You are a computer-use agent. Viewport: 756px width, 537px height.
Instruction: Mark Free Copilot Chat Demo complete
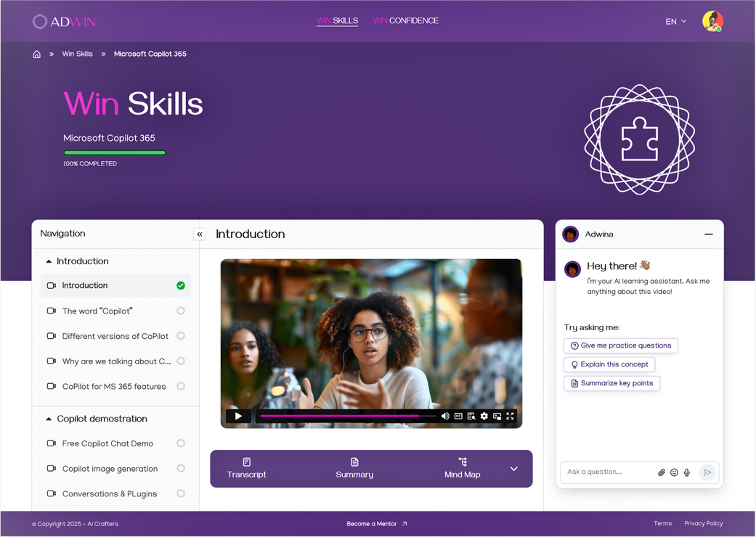[x=181, y=443]
